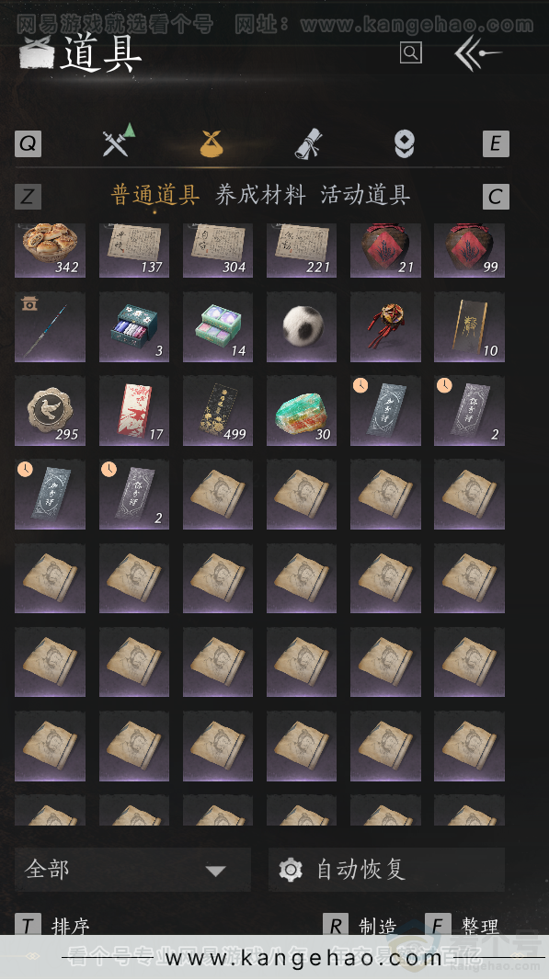Click the 整理 organize button

[463, 924]
